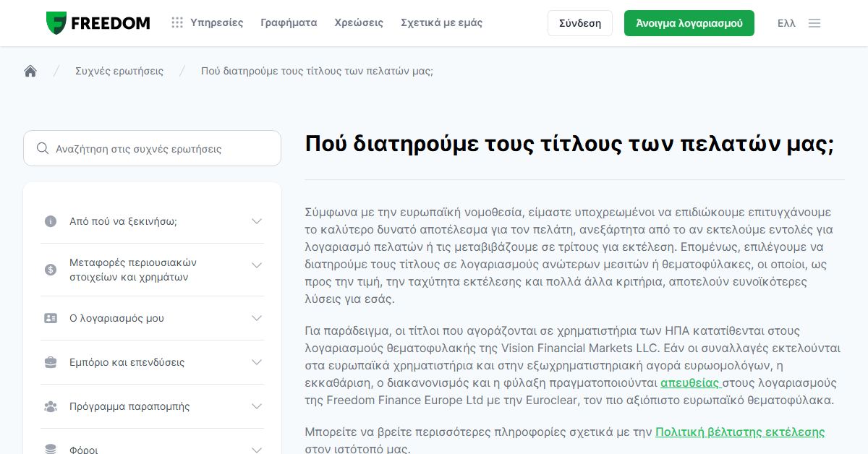Viewport: 868px width, 454px height.
Task: Open the services grid icon
Action: [x=177, y=22]
